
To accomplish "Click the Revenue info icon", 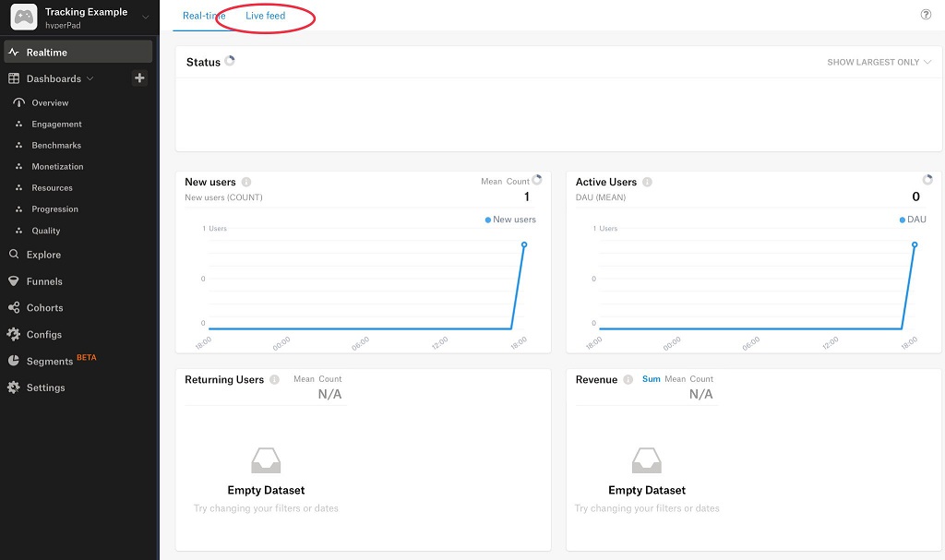I will pyautogui.click(x=628, y=380).
